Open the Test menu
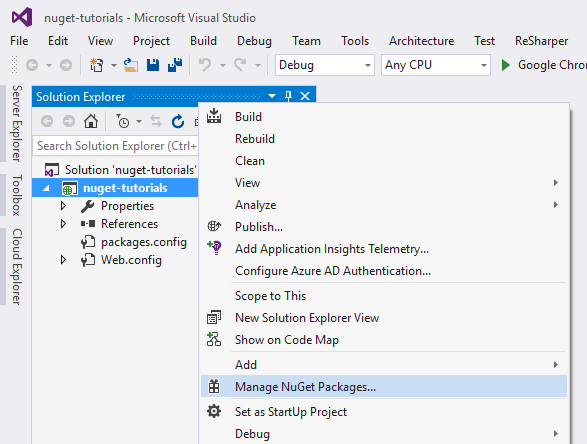The height and width of the screenshot is (444, 587). click(x=484, y=41)
